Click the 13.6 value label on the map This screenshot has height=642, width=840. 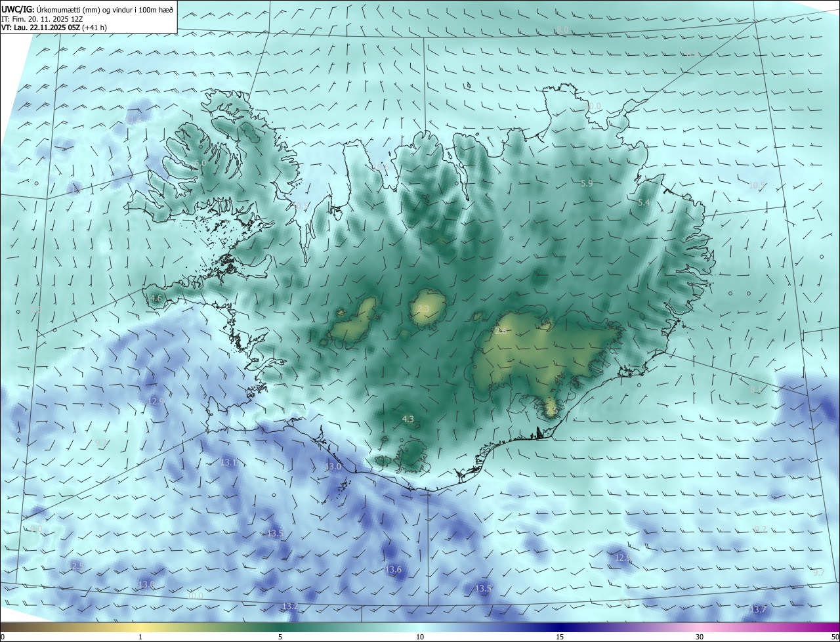click(x=393, y=570)
